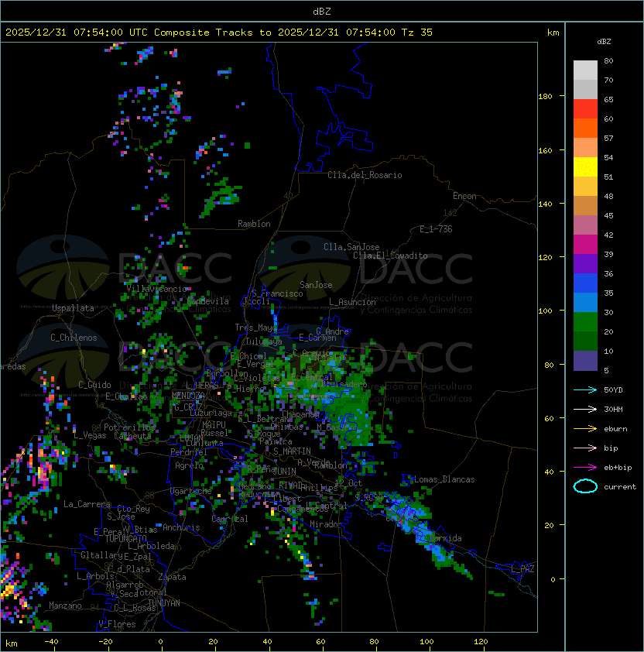The width and height of the screenshot is (644, 652).
Task: Click the cyan 50YD arrow in legend
Action: tap(585, 389)
